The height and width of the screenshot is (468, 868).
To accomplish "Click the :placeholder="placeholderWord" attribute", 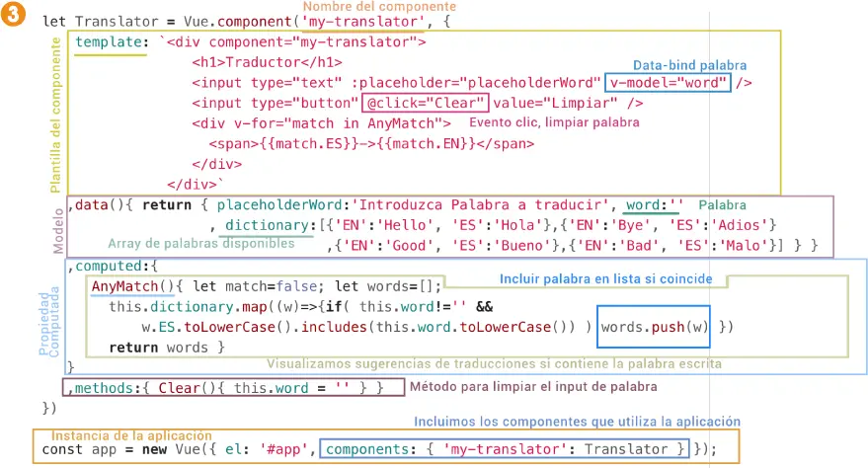I will coord(476,82).
